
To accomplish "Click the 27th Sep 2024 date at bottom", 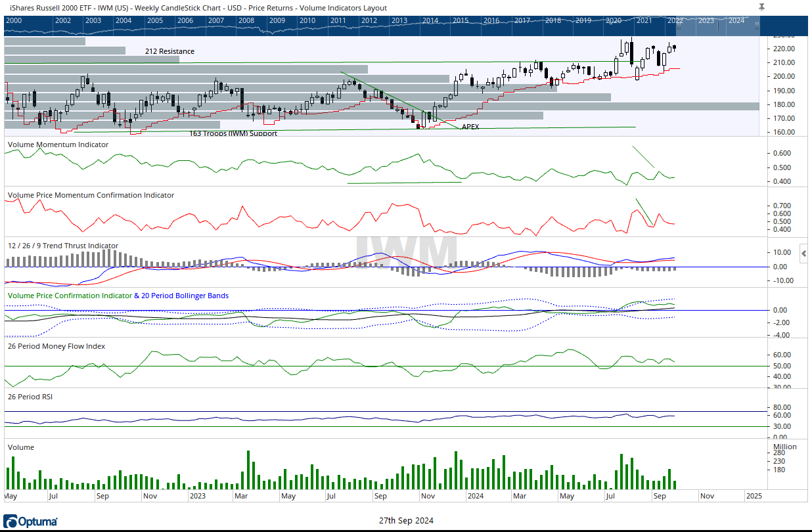I will (406, 521).
